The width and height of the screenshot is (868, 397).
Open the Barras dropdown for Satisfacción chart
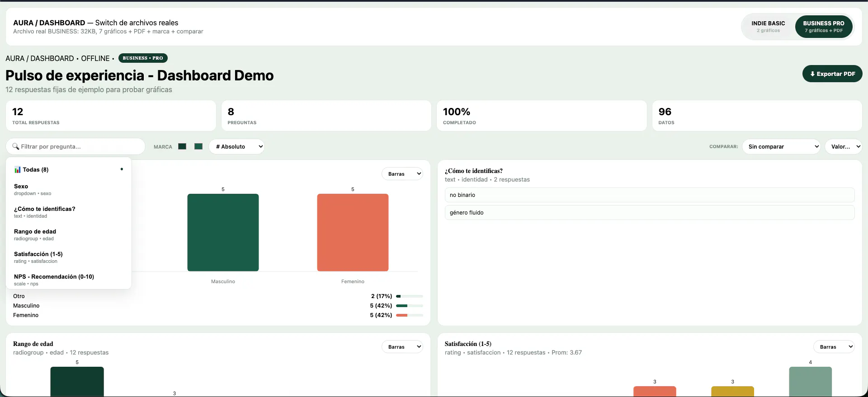pos(834,347)
